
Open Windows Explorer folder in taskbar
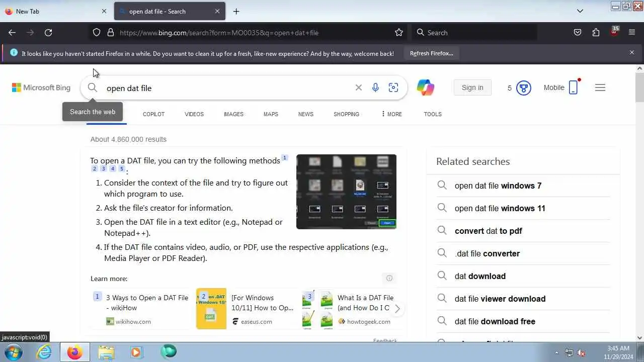106,352
